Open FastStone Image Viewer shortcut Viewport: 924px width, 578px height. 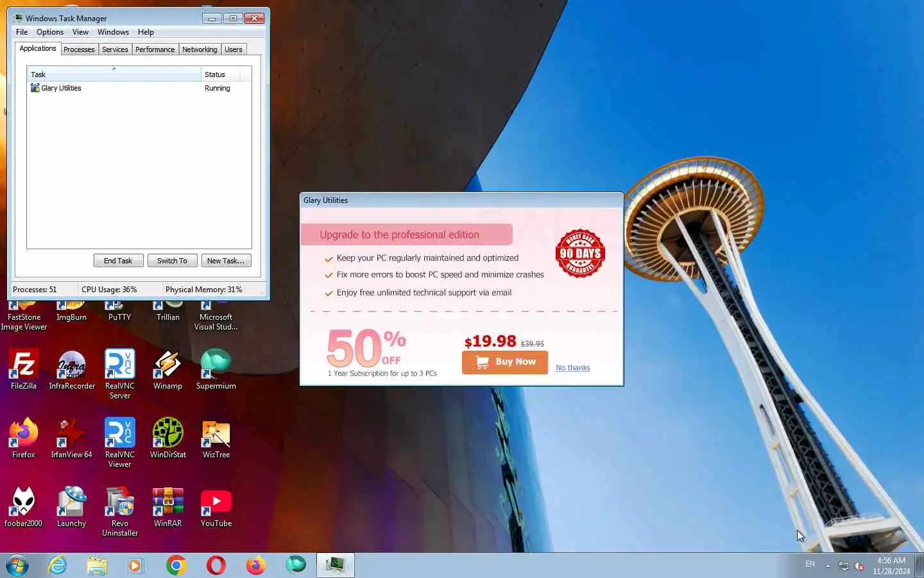(24, 315)
